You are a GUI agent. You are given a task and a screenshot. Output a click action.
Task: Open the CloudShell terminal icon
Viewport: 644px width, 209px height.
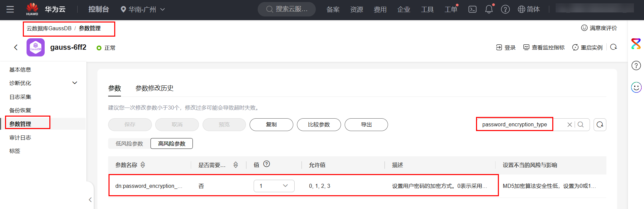click(x=472, y=9)
